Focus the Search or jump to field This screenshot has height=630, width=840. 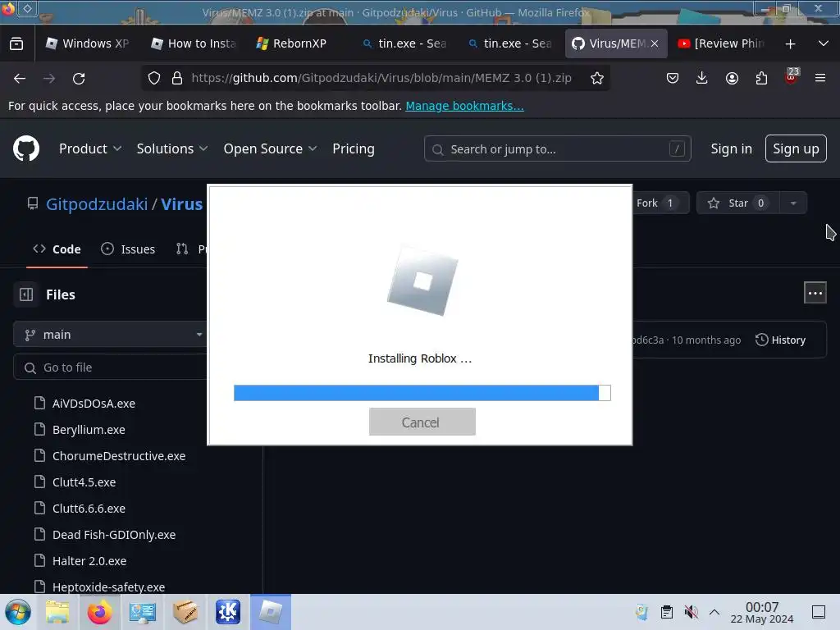pyautogui.click(x=557, y=149)
